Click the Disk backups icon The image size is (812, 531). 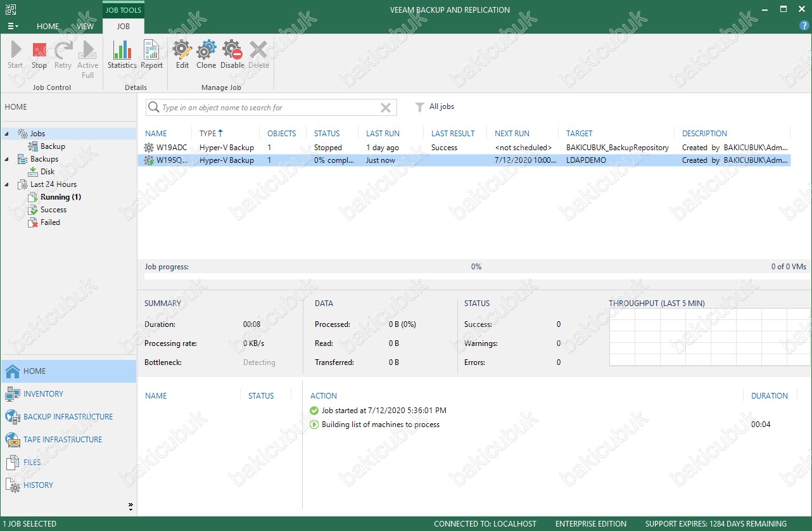tap(34, 172)
